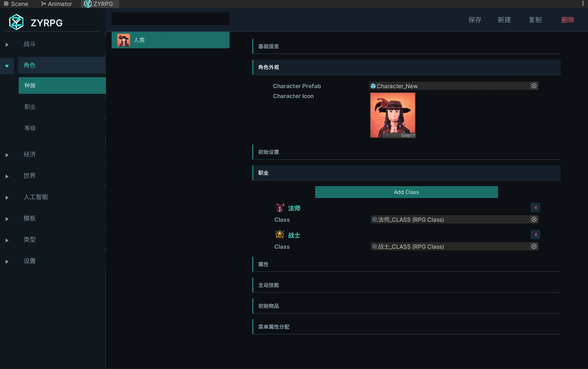The height and width of the screenshot is (369, 588).
Task: Click the 删除 delete button
Action: pyautogui.click(x=567, y=20)
